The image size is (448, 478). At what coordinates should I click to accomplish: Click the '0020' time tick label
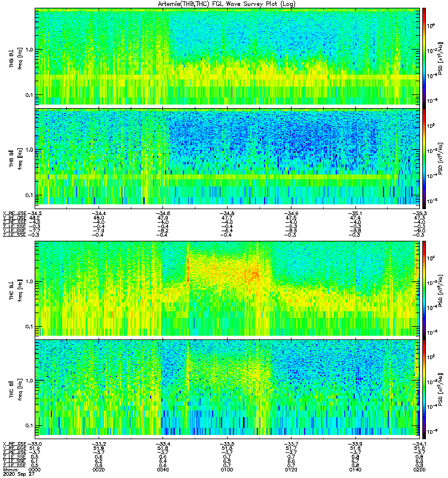(99, 470)
